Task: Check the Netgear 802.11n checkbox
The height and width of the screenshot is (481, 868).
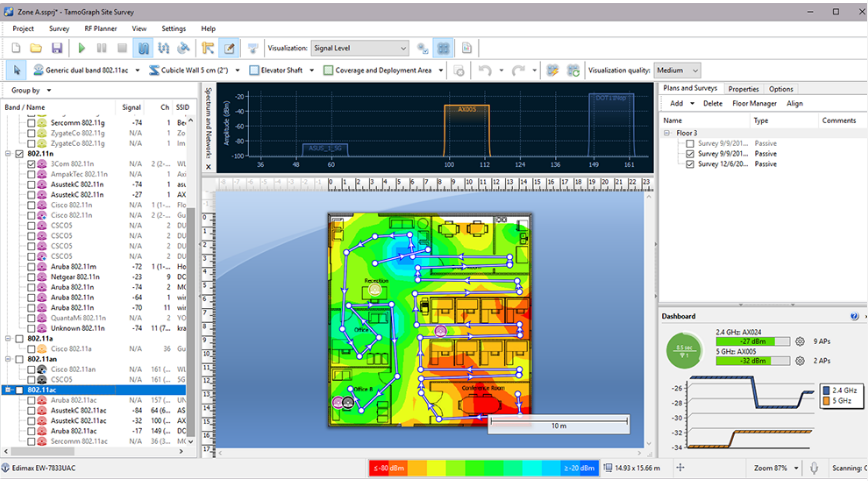Action: tap(31, 277)
